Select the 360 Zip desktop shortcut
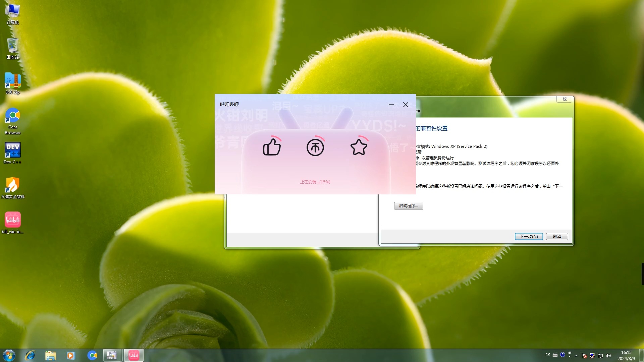Image resolution: width=644 pixels, height=362 pixels. 13,84
